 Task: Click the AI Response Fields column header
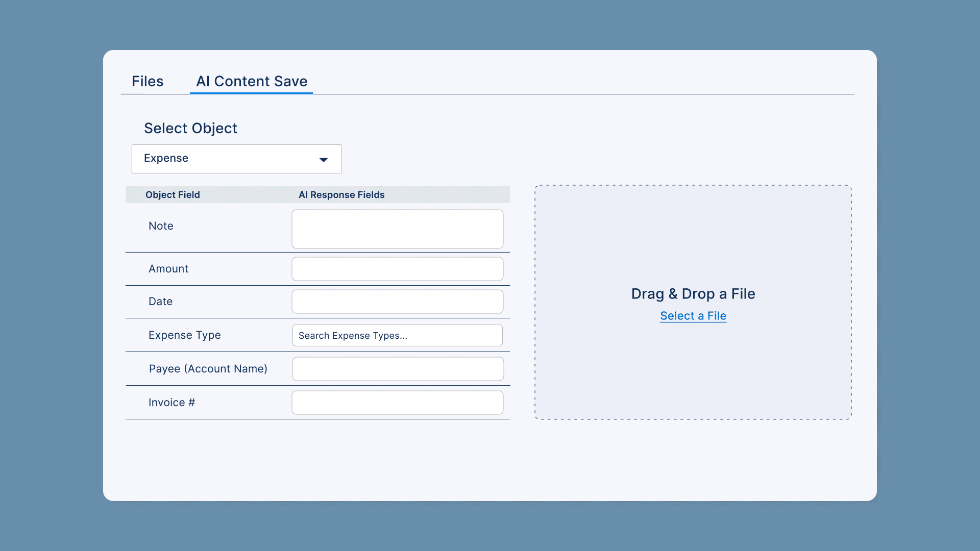(x=341, y=195)
